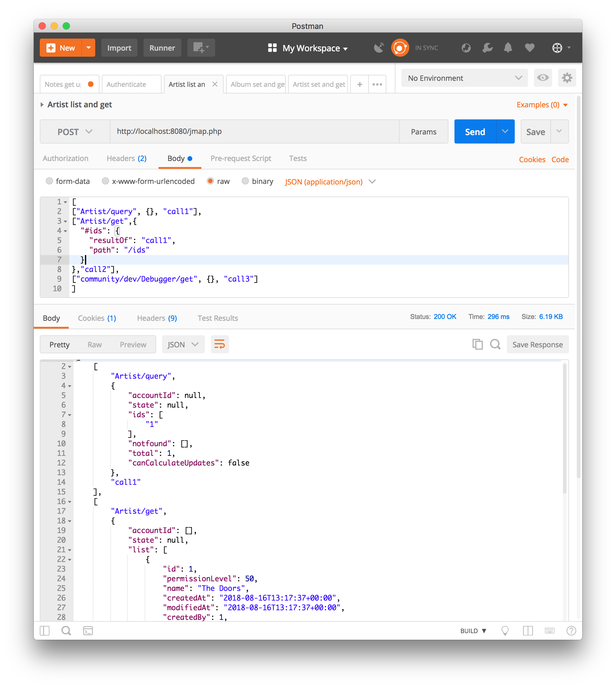Viewport: 616px width, 688px height.
Task: Open the Test Results tab
Action: (x=218, y=318)
